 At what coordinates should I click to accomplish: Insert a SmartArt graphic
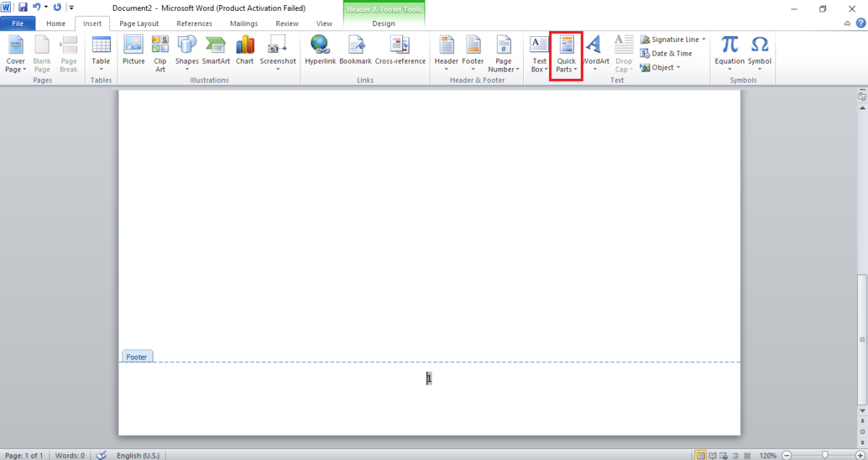(x=216, y=51)
